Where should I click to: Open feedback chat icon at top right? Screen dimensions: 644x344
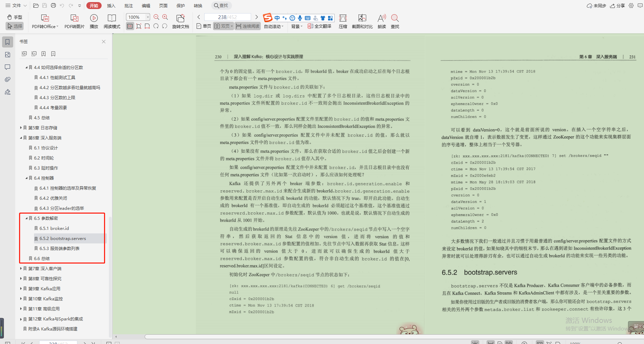tap(640, 6)
